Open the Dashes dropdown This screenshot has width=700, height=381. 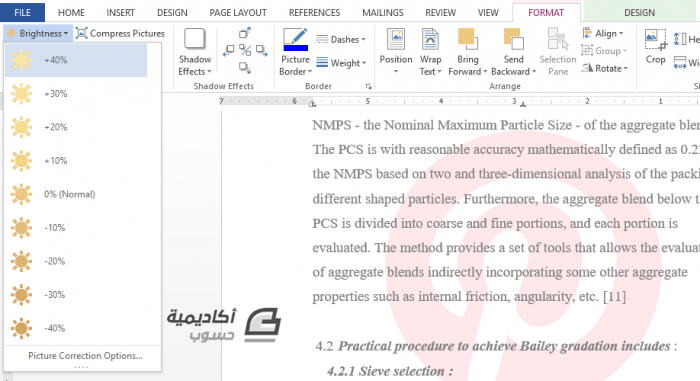coord(341,40)
